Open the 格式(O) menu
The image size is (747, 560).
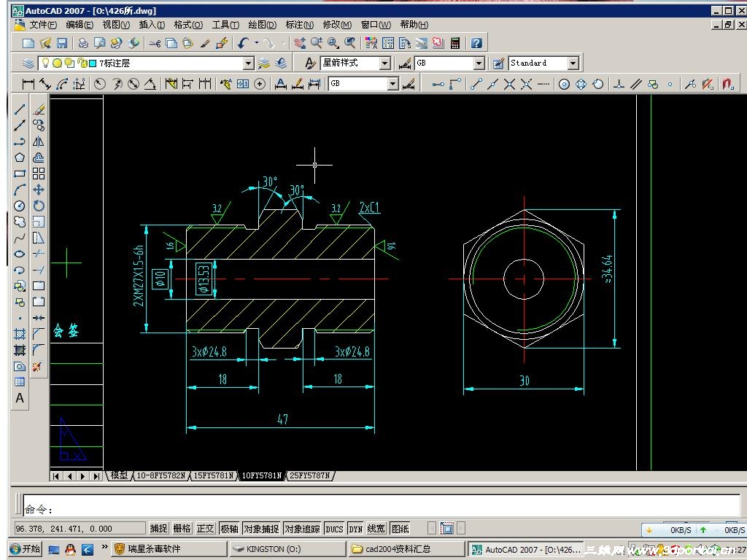(x=188, y=25)
